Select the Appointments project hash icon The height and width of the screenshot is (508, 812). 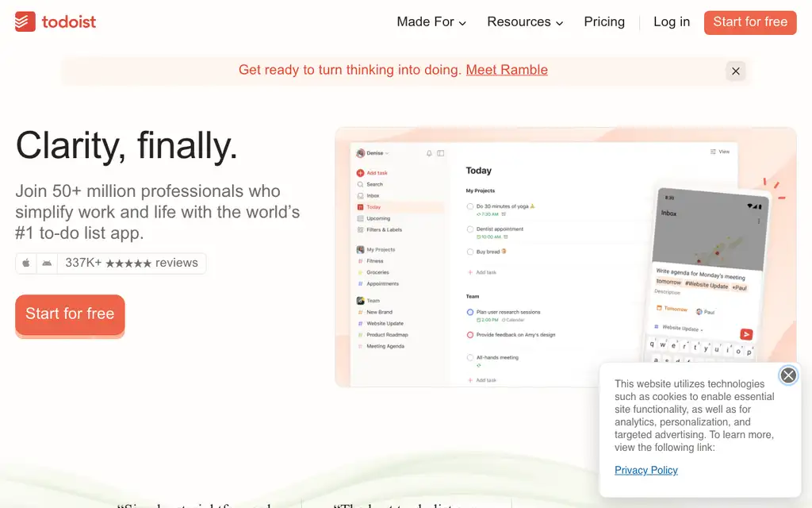pyautogui.click(x=360, y=284)
